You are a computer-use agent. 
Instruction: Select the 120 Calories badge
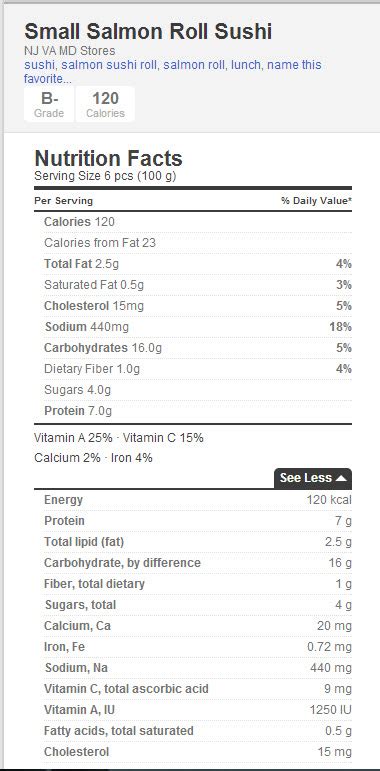(105, 104)
